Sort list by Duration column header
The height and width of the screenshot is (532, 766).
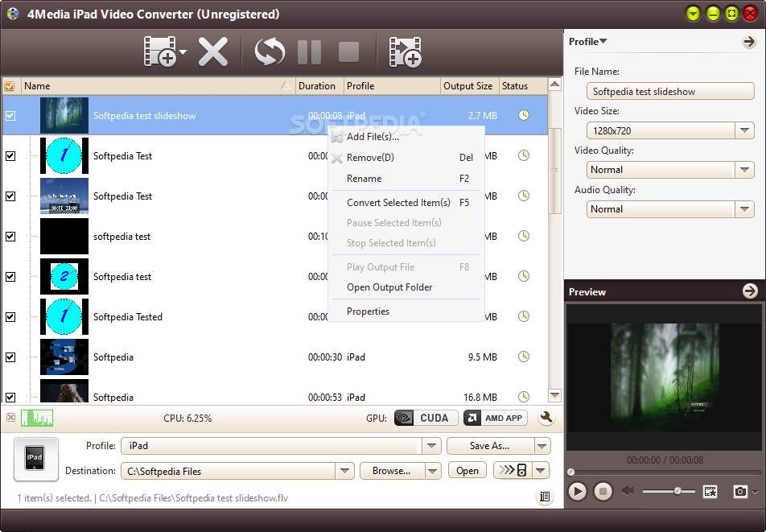pos(319,86)
